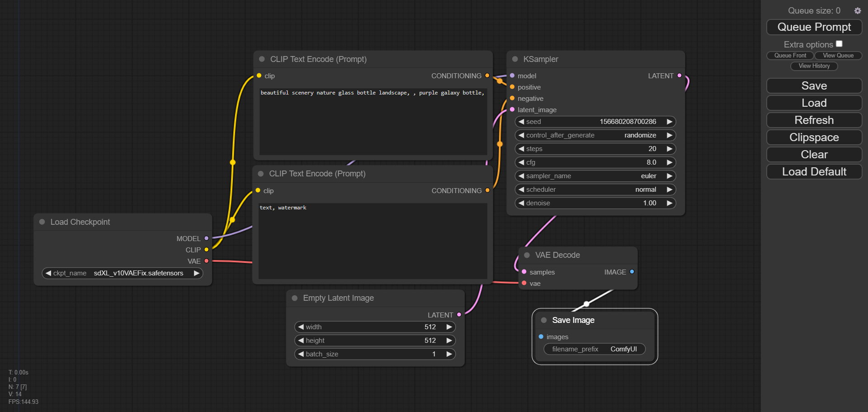
Task: Open the scheduler dropdown showing normal
Action: point(595,189)
